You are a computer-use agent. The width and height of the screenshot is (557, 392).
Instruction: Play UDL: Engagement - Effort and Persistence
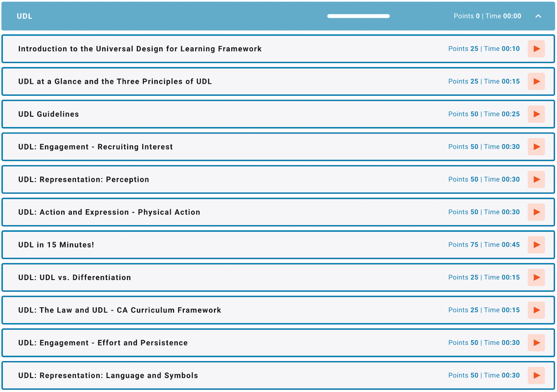536,343
